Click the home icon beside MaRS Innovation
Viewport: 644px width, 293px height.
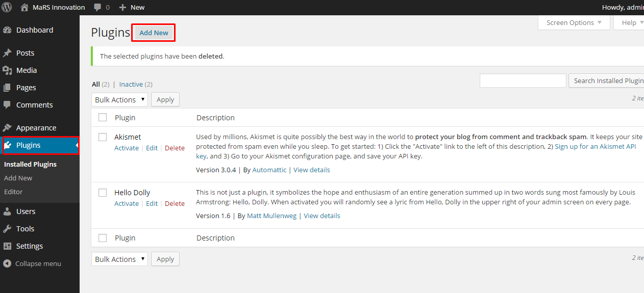(24, 7)
